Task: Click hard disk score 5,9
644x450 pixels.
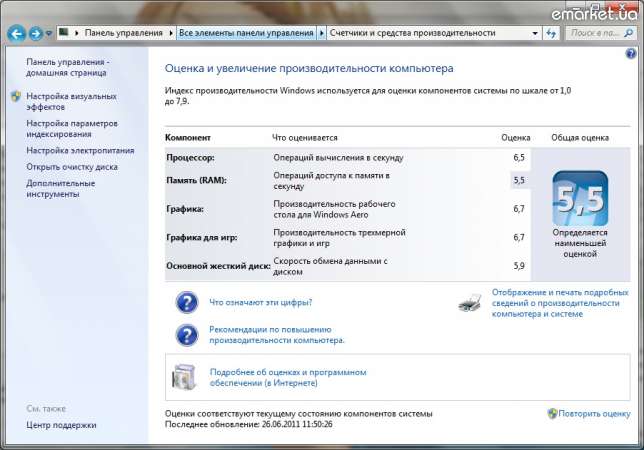Action: click(x=519, y=266)
